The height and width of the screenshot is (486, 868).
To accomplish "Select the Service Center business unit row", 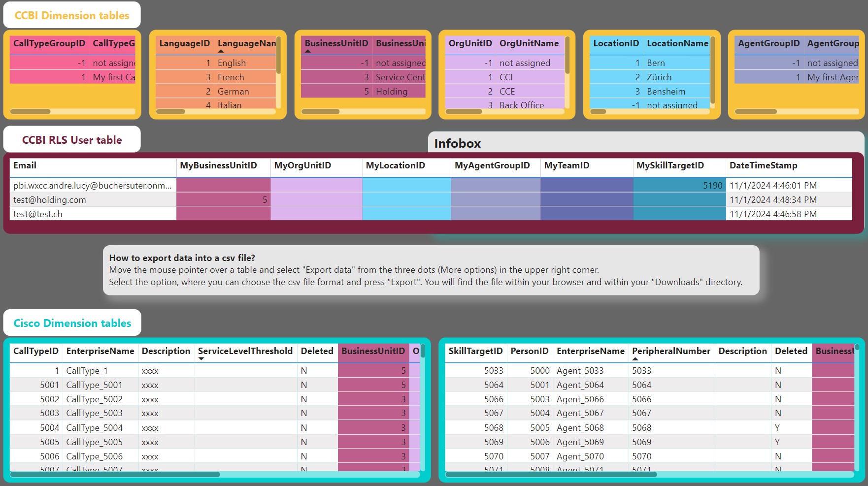I will coord(363,77).
